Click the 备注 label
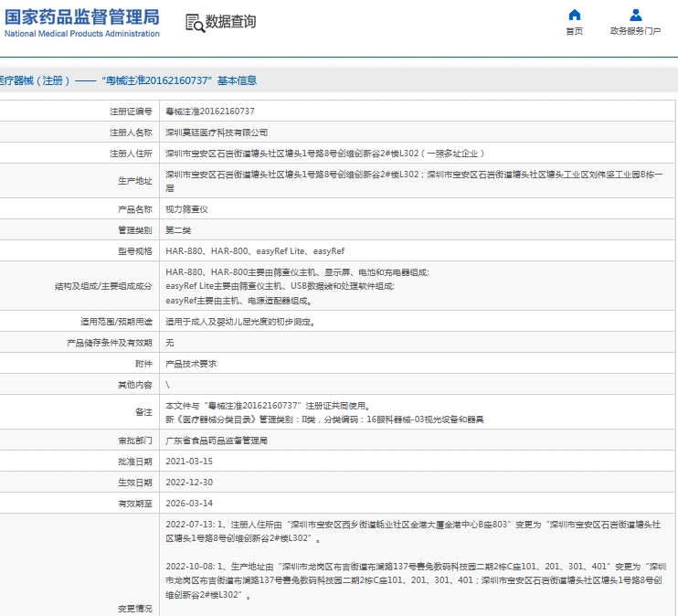 144,412
